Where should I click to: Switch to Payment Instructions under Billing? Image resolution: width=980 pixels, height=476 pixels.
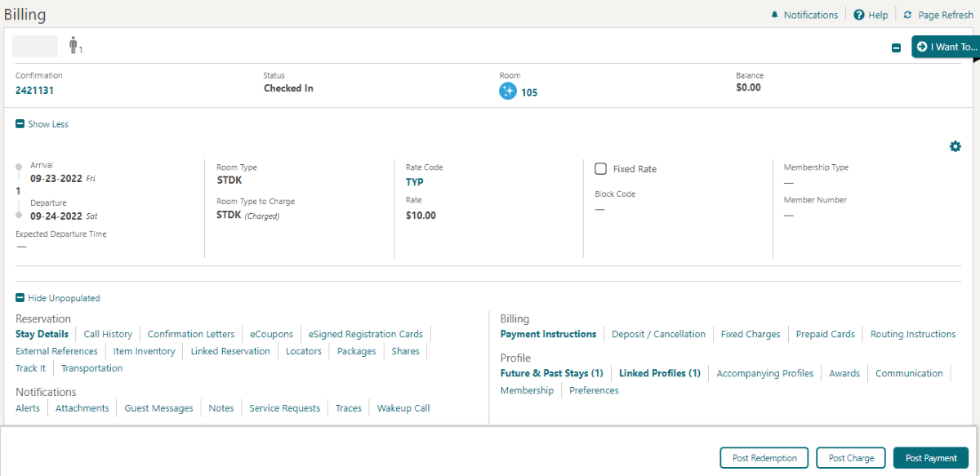[x=548, y=334]
